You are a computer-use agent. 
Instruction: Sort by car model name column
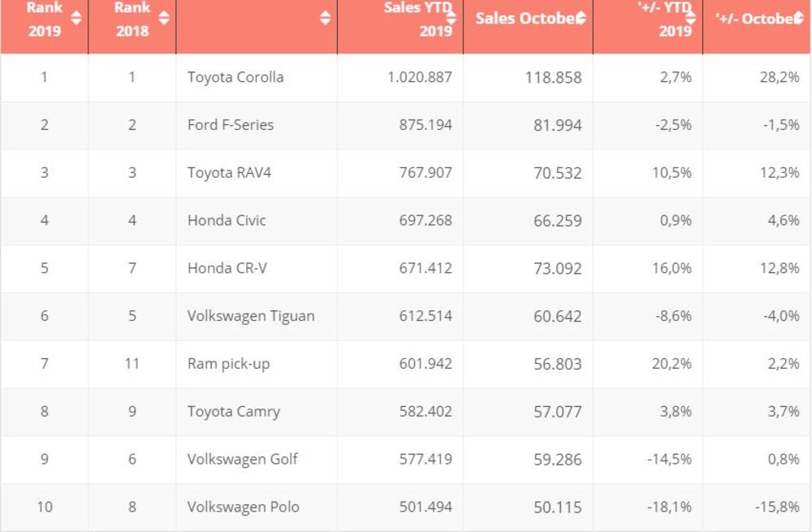[325, 18]
